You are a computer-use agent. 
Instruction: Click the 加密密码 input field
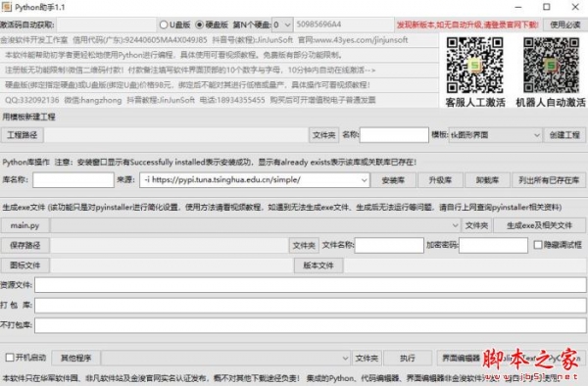tap(494, 246)
